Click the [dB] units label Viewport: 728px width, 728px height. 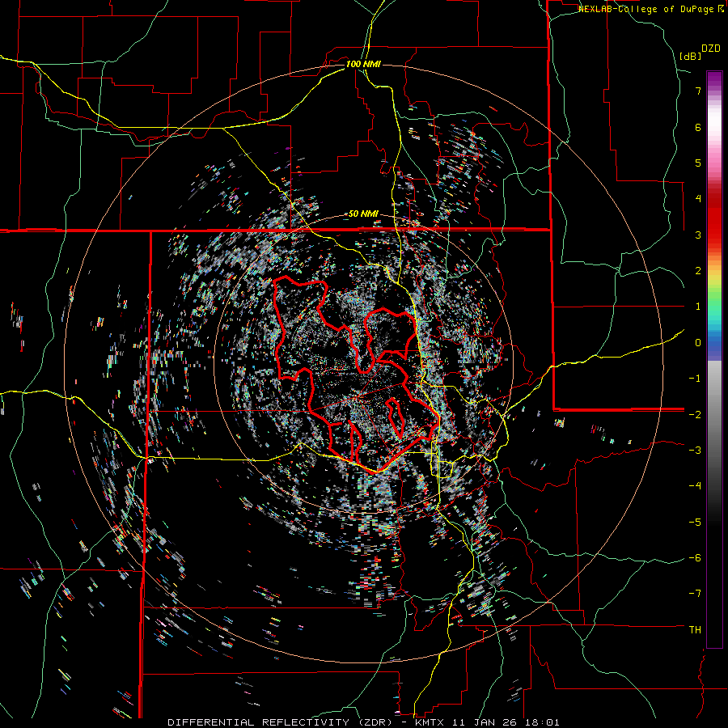click(x=690, y=56)
